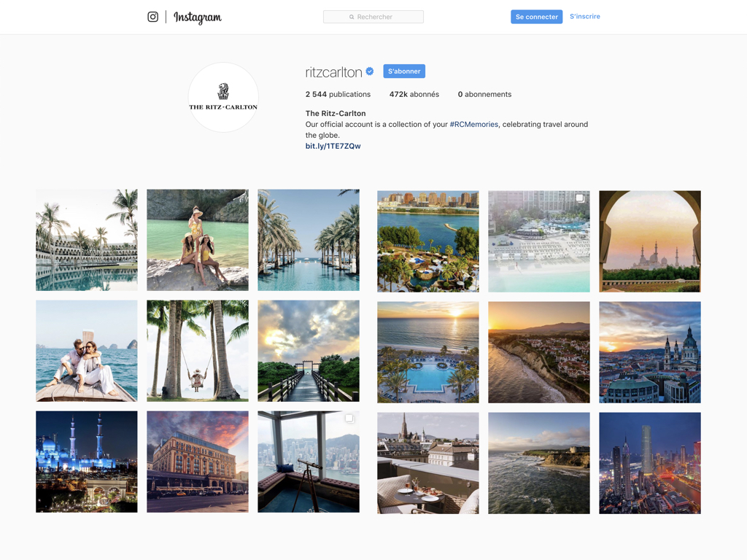
Task: Click the blue verified badge
Action: point(370,71)
